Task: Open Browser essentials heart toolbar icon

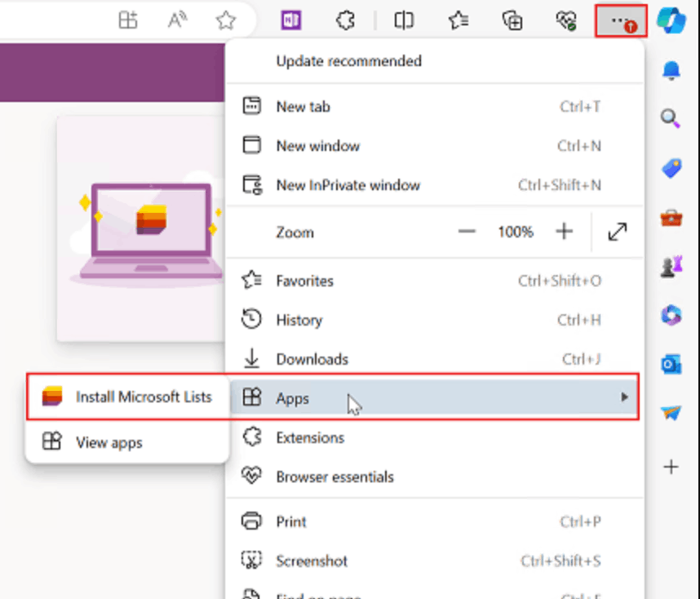Action: pyautogui.click(x=566, y=20)
